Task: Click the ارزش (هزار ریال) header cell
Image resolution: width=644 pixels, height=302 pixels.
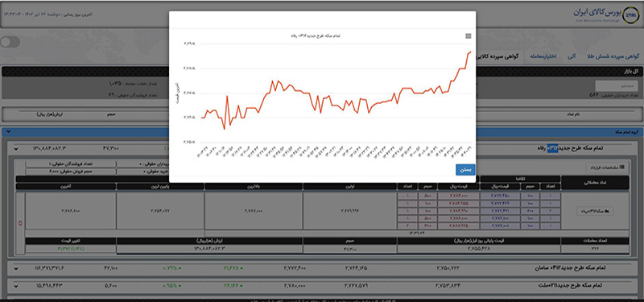Action: 209,241
